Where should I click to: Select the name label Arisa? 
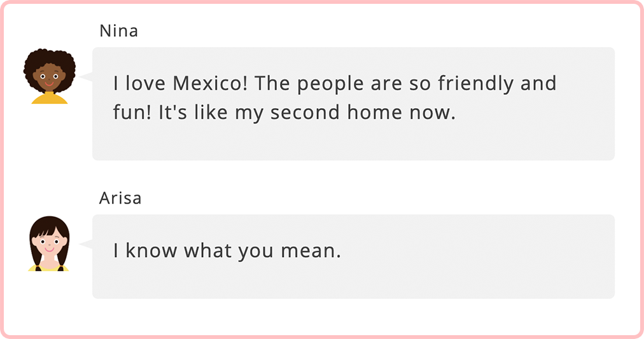(x=120, y=198)
